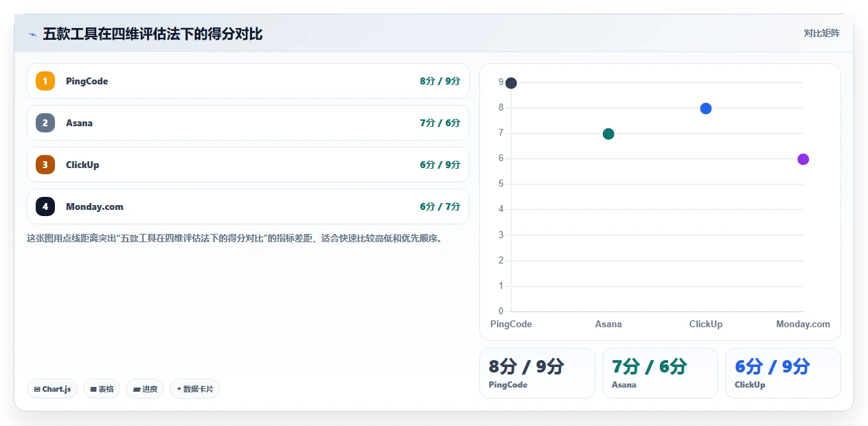Click the title 五款工具在四维评估法下的得分对比
The image size is (868, 426).
(x=152, y=34)
